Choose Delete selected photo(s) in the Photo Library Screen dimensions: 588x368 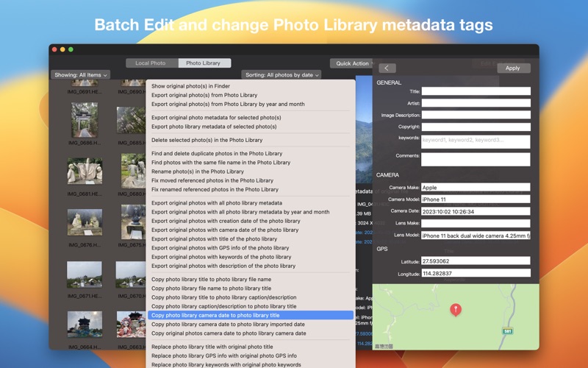251,140
